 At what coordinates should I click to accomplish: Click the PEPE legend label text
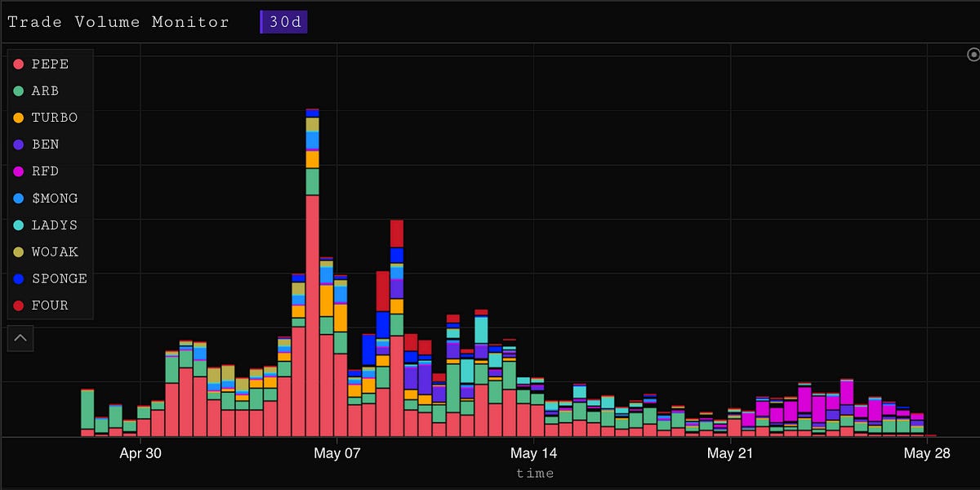pyautogui.click(x=50, y=64)
